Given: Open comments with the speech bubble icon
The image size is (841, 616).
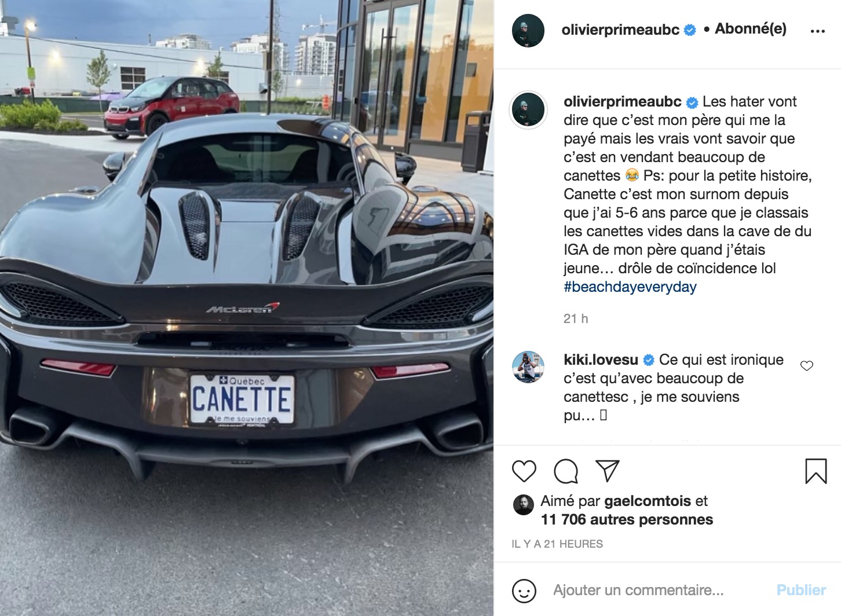Looking at the screenshot, I should pos(566,471).
